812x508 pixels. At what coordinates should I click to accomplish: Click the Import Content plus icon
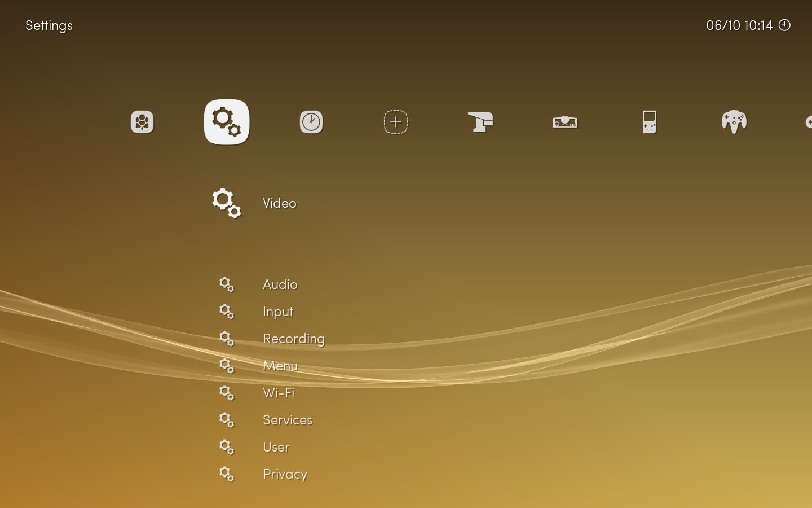point(396,122)
